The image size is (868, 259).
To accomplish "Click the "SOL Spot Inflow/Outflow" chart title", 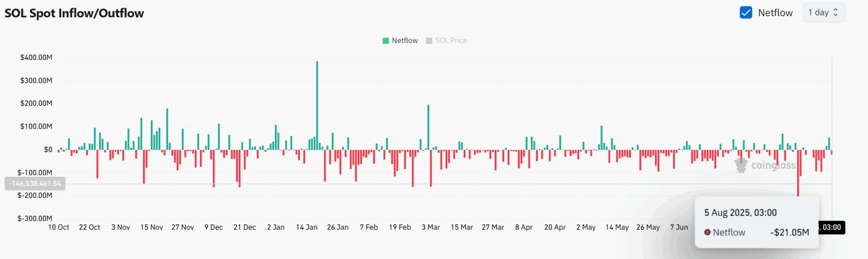I will tap(74, 13).
